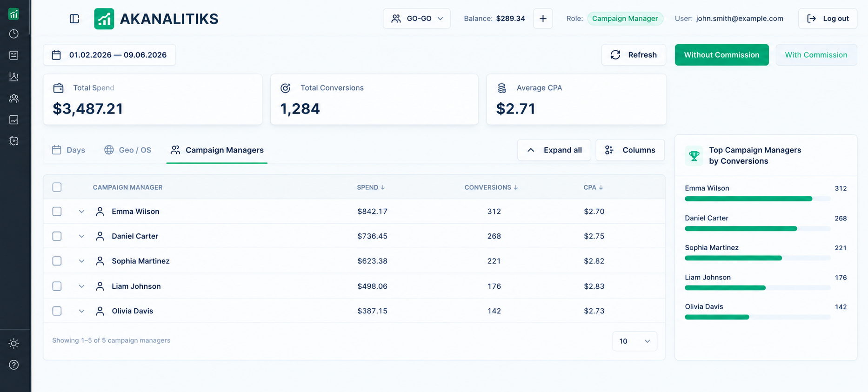Switch to the Geo / OS tab
868x392 pixels.
tap(127, 150)
